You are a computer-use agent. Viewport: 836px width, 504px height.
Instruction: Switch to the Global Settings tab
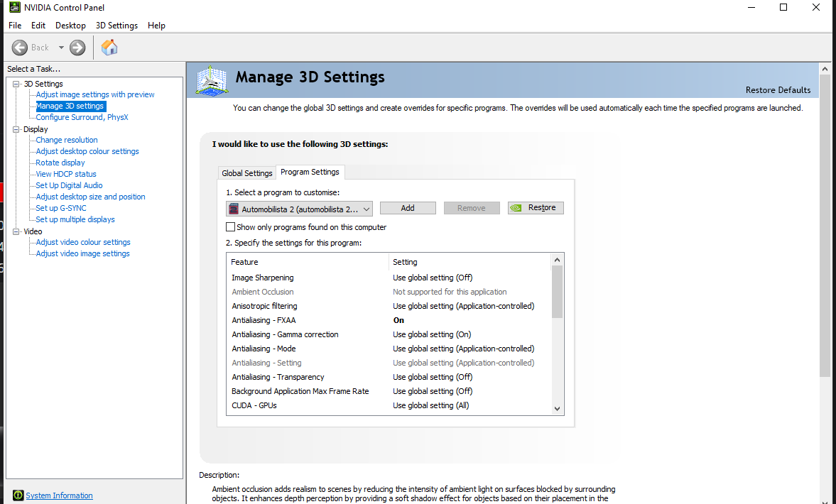[x=247, y=173]
